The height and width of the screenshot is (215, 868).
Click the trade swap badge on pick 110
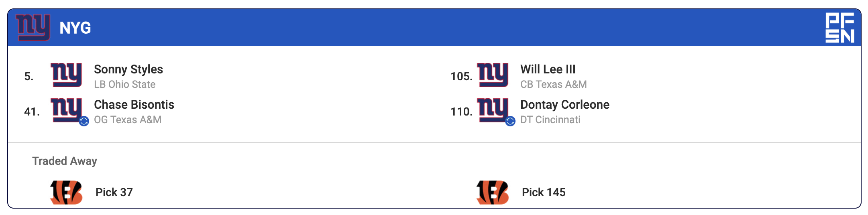point(510,121)
